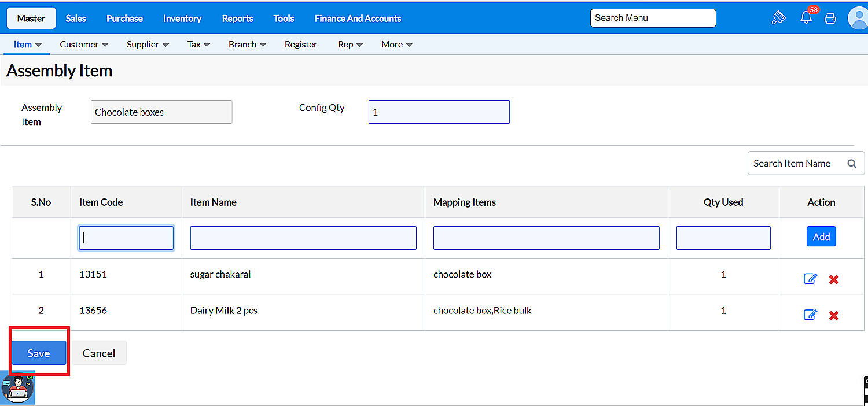Image resolution: width=868 pixels, height=406 pixels.
Task: Edit the Dairy Milk 2 pcs row
Action: (x=810, y=315)
